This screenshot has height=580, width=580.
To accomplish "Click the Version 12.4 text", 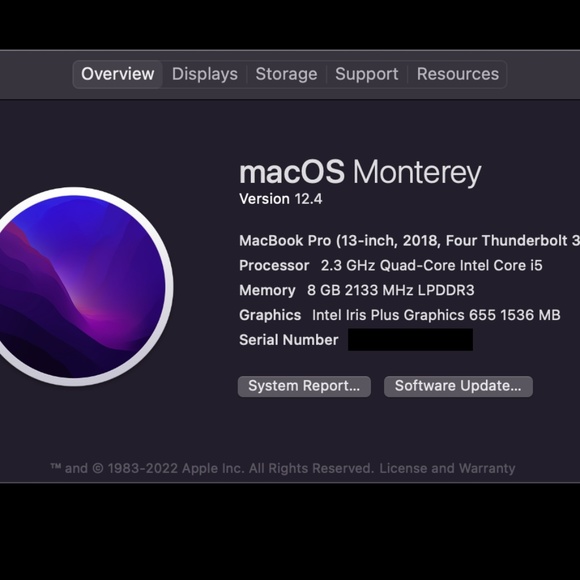I will (281, 199).
